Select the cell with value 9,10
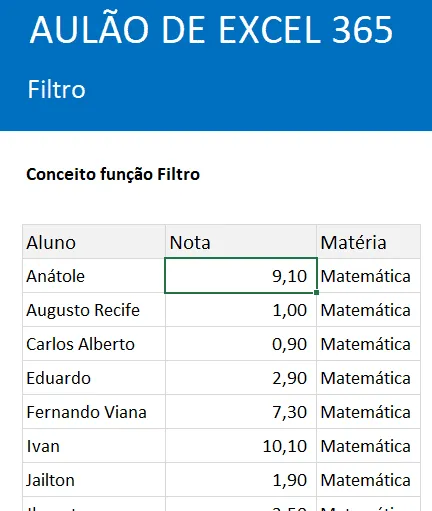Viewport: 432px width, 511px height. [241, 276]
